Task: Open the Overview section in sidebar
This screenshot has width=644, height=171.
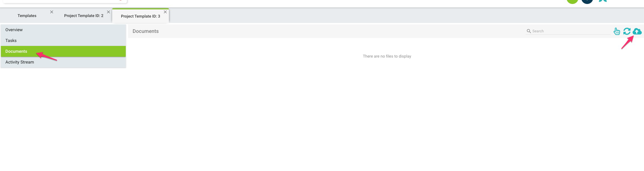Action: (14, 30)
